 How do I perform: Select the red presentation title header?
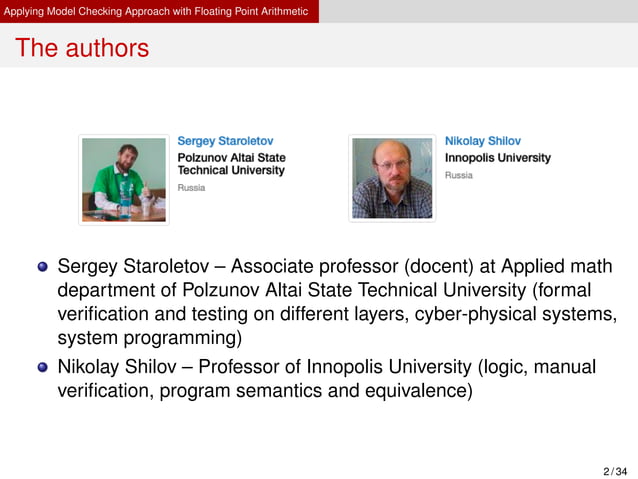tap(159, 11)
